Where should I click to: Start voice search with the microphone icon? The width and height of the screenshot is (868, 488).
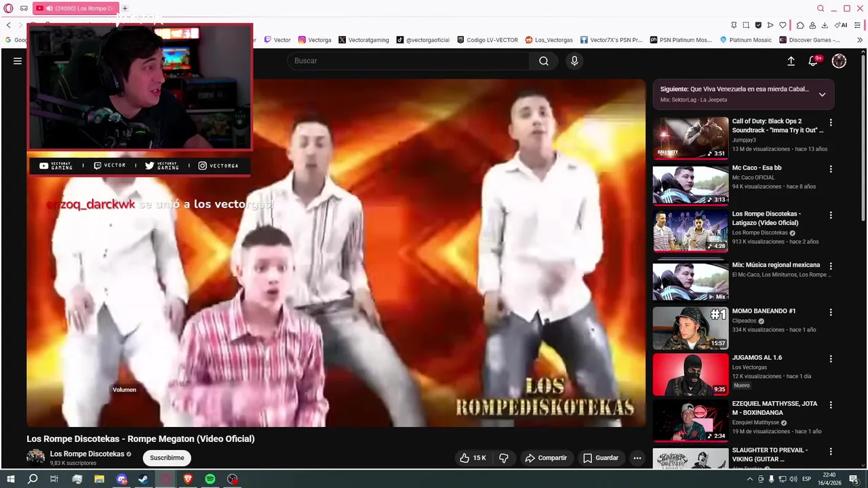[574, 61]
